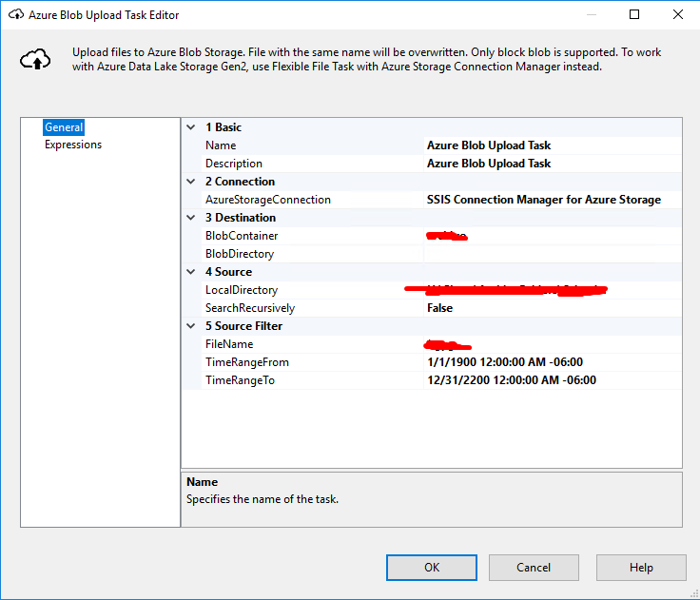
Task: Collapse the 5 Source Filter section
Action: (191, 326)
